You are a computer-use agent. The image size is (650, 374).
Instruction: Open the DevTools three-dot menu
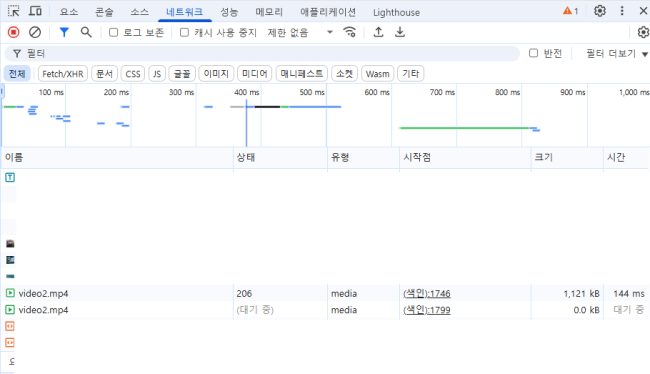[x=622, y=11]
